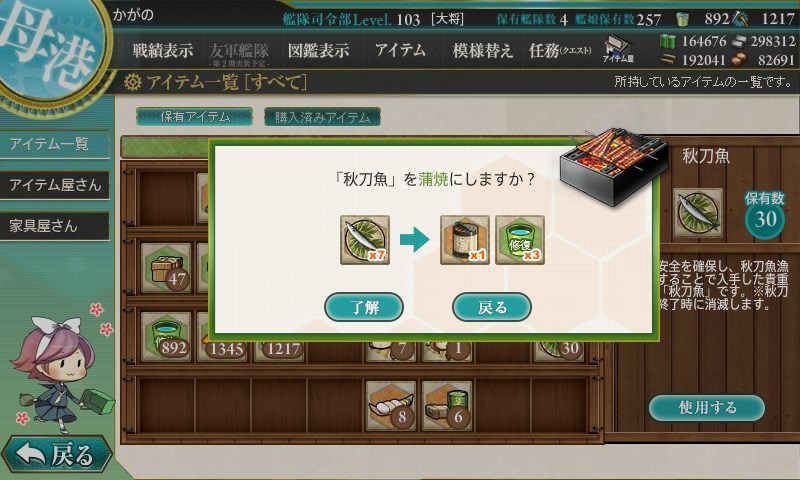This screenshot has height=480, width=800.
Task: Open the 模様替え menu
Action: [482, 50]
